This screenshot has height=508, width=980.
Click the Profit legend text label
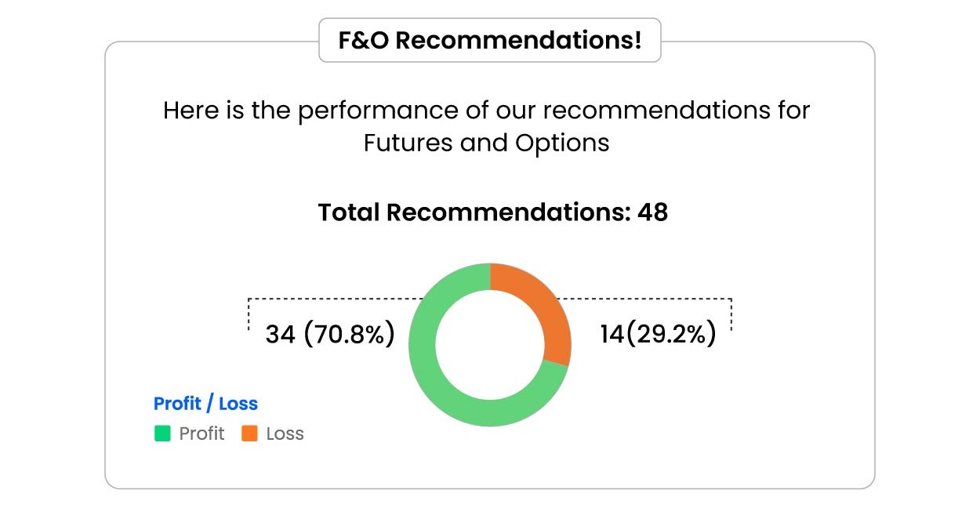[201, 434]
